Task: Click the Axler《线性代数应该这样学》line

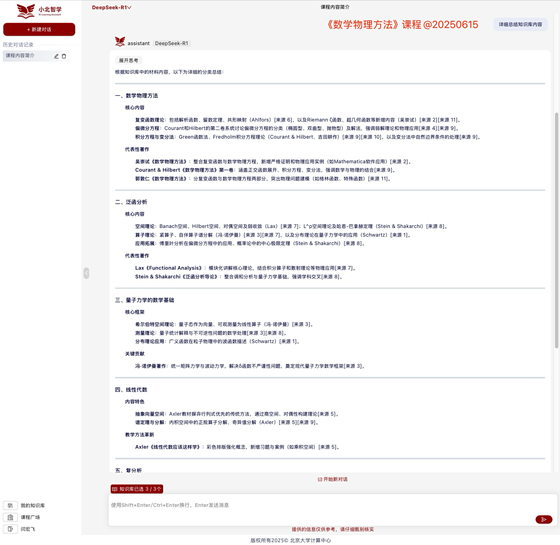Action: [x=237, y=447]
